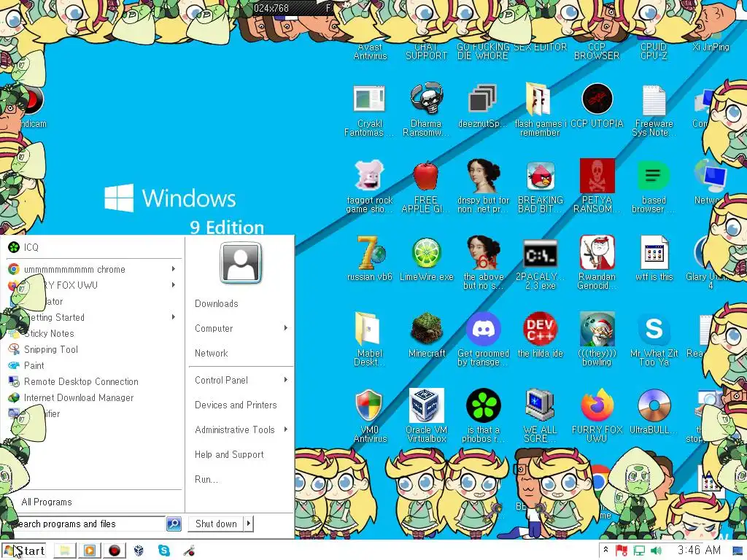The image size is (747, 560).
Task: Open the Mabel Deskt folder icon
Action: coord(368,329)
